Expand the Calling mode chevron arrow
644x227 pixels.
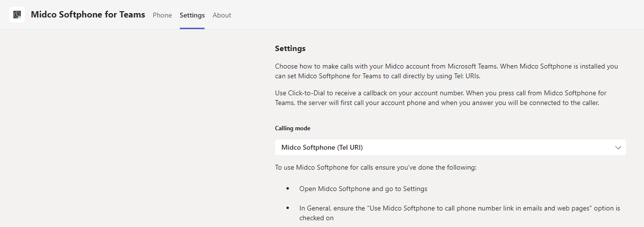(618, 147)
